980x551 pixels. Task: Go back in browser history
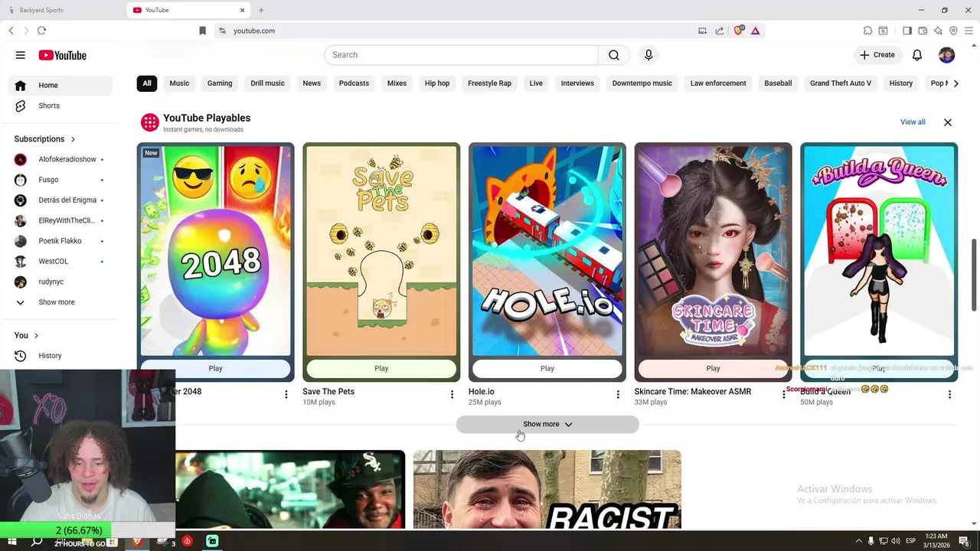click(x=11, y=31)
